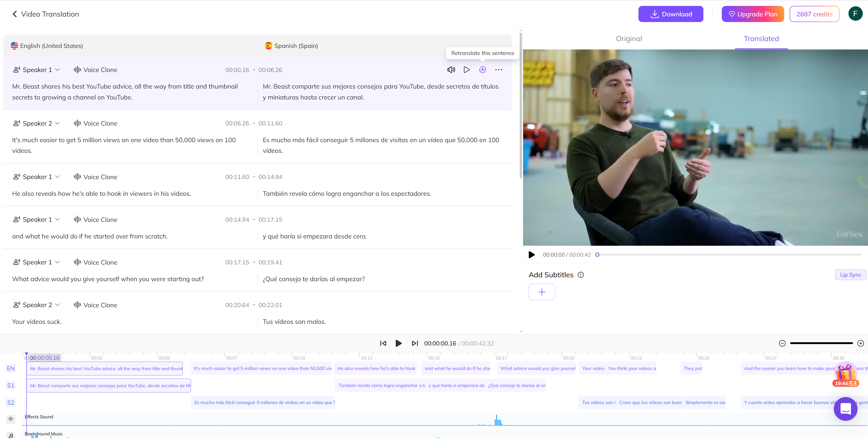
Task: Click the Spanish (Spain) language header
Action: pyautogui.click(x=291, y=45)
